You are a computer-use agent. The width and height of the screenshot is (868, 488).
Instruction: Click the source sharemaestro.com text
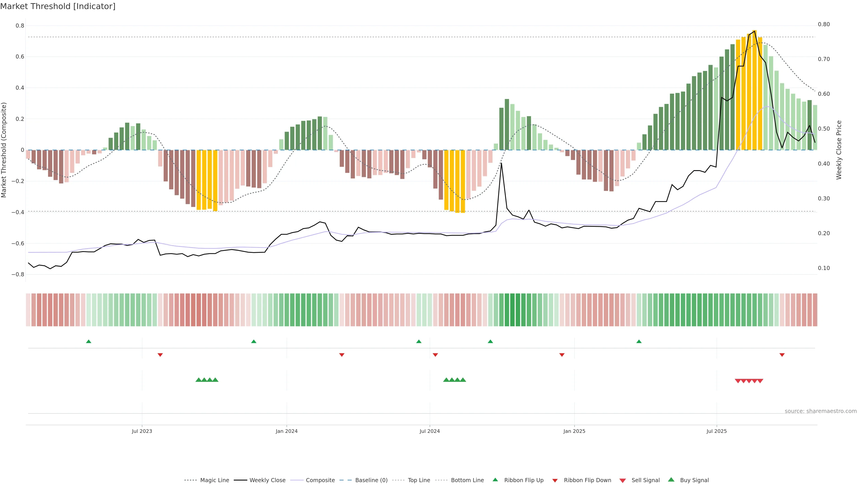821,411
